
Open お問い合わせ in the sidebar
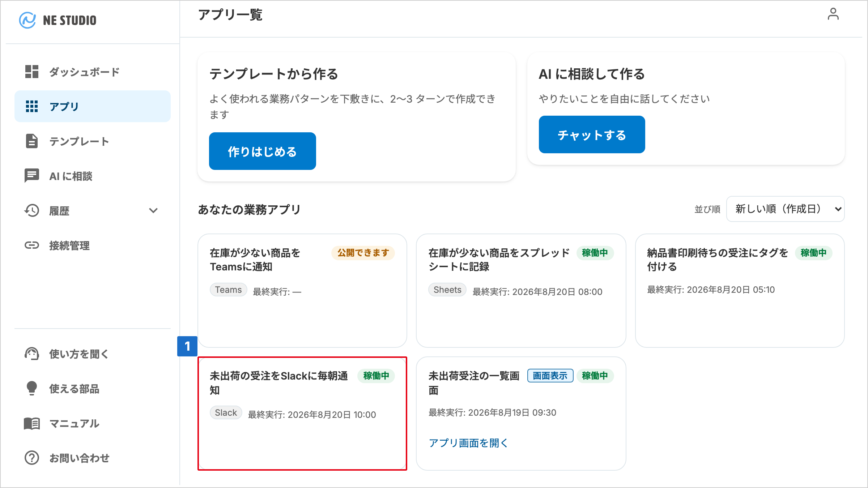93,458
